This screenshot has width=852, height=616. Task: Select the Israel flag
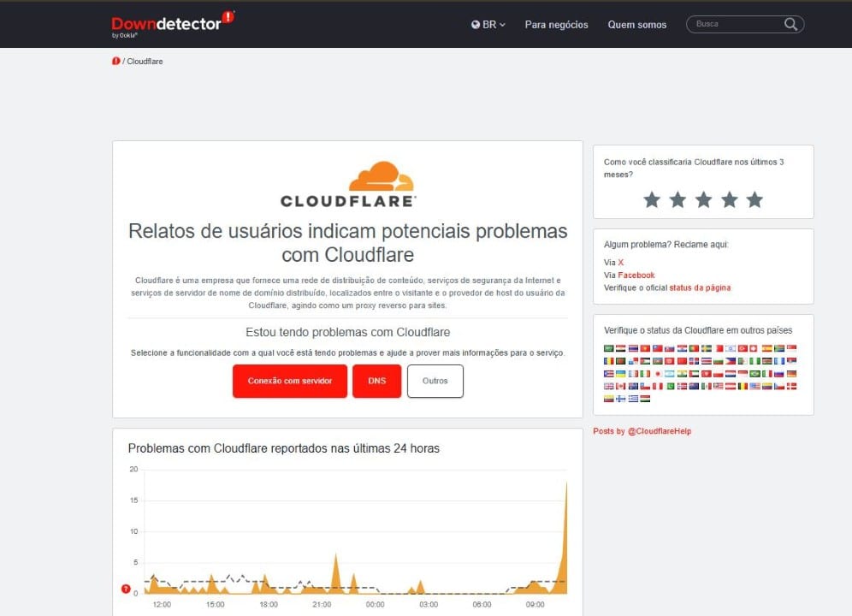(731, 348)
